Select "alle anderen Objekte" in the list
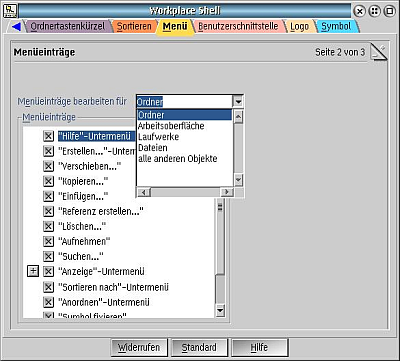 click(184, 159)
